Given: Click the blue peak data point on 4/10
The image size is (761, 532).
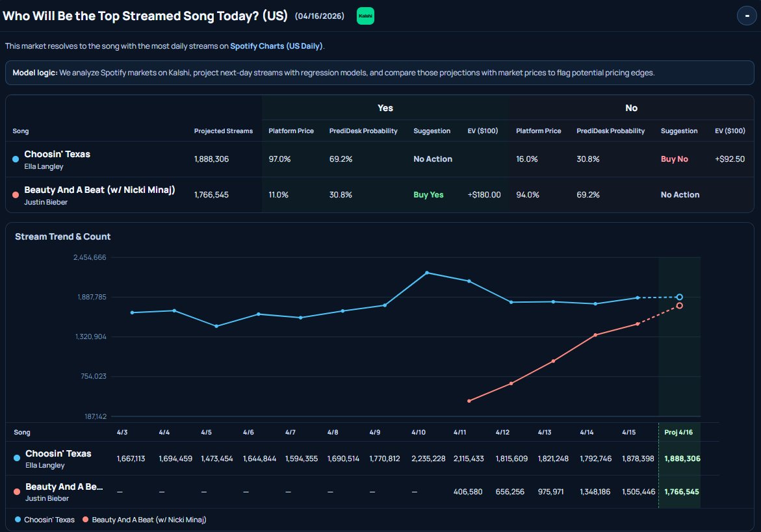Looking at the screenshot, I should pos(427,273).
